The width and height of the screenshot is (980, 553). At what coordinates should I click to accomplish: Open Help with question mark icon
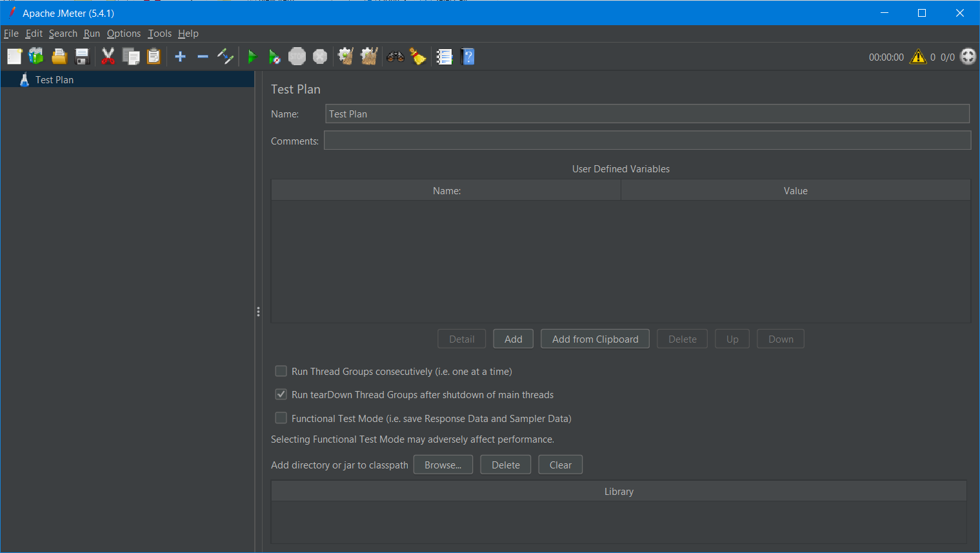[x=468, y=57]
